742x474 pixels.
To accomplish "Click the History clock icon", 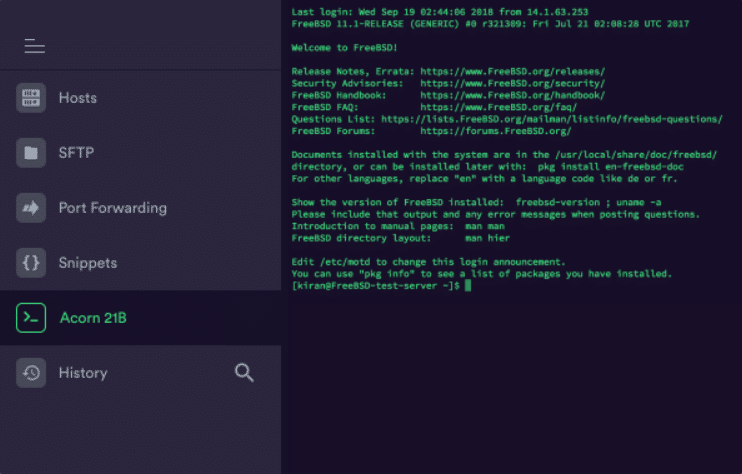I will point(31,373).
